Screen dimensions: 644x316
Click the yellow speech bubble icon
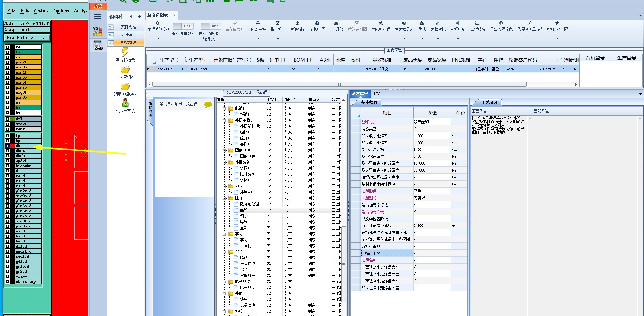[x=208, y=105]
